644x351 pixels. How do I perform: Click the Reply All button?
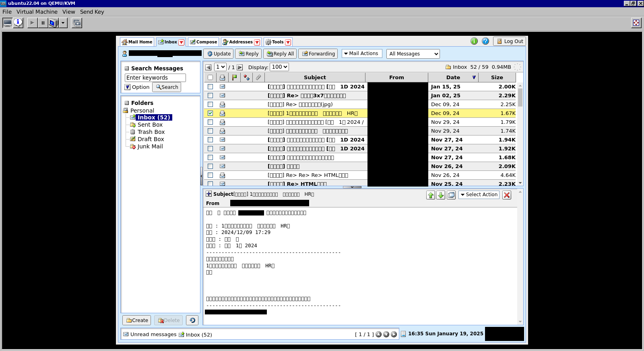[x=281, y=54]
